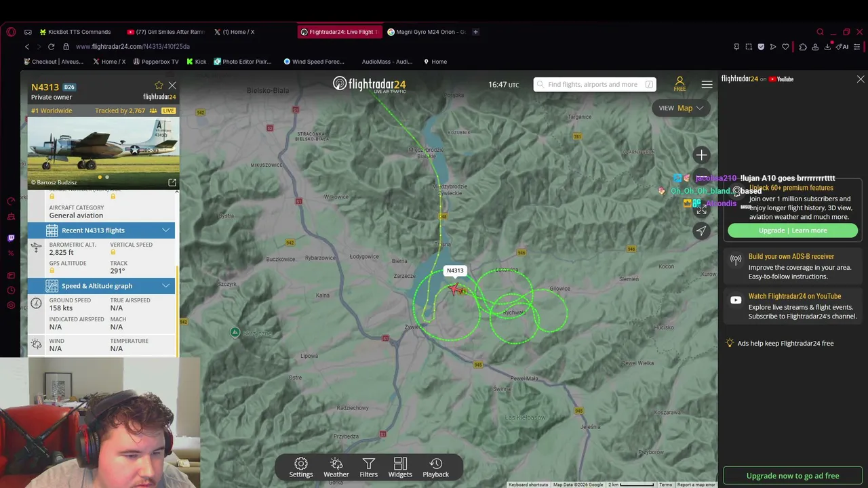Click the 2,825 ft barometric altitude value
This screenshot has width=868, height=488.
coord(62,253)
